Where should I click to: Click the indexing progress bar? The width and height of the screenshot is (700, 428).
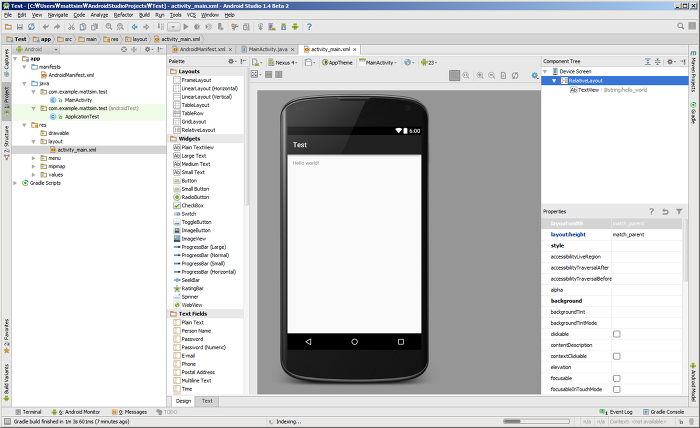tap(536, 421)
